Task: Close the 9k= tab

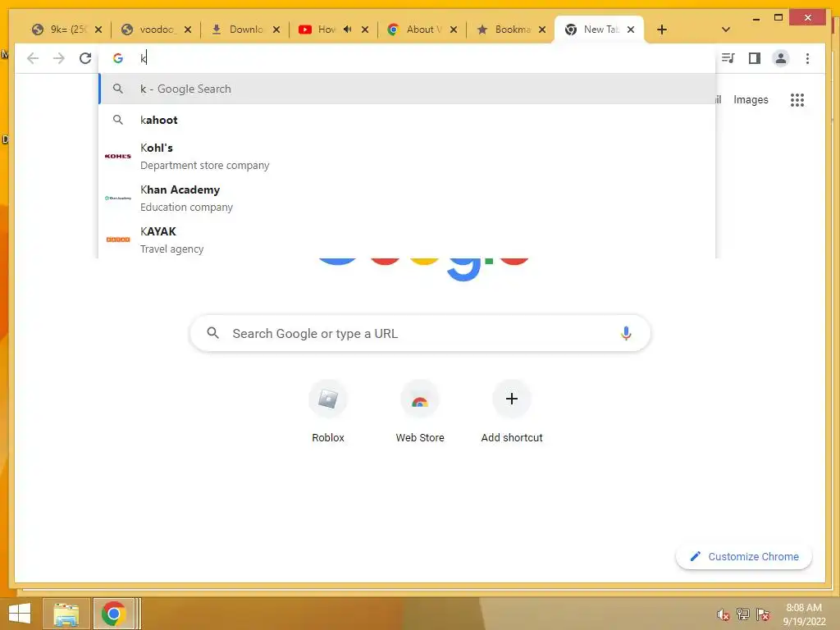Action: (x=98, y=30)
